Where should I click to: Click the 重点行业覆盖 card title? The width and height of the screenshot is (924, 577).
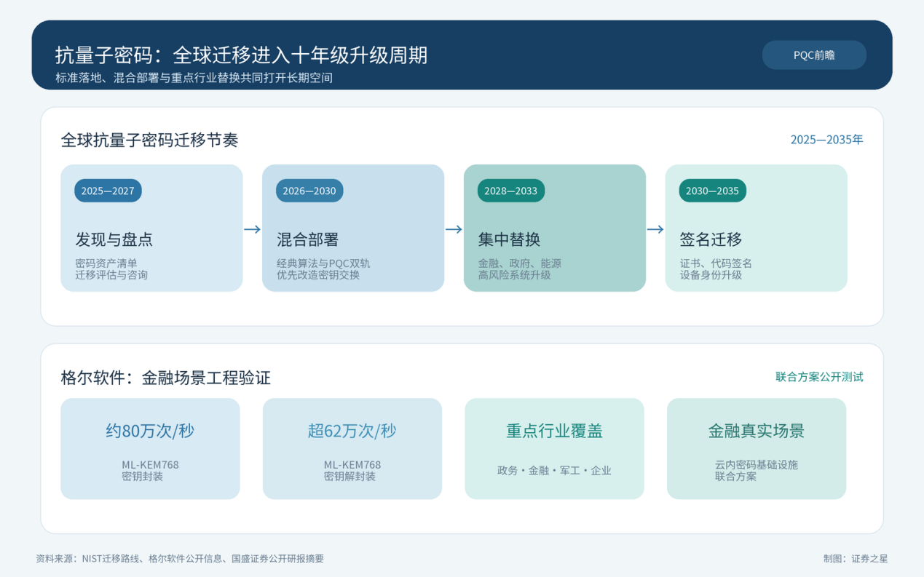[555, 431]
